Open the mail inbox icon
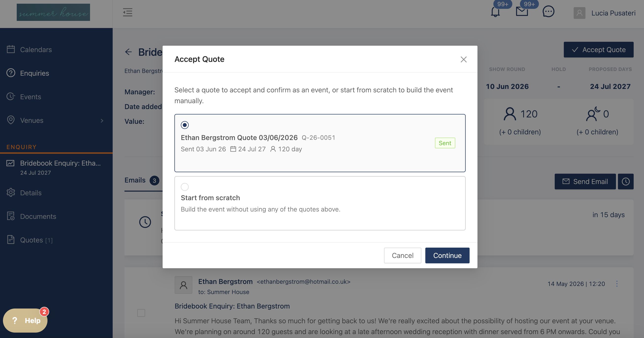This screenshot has height=338, width=644. click(x=522, y=12)
